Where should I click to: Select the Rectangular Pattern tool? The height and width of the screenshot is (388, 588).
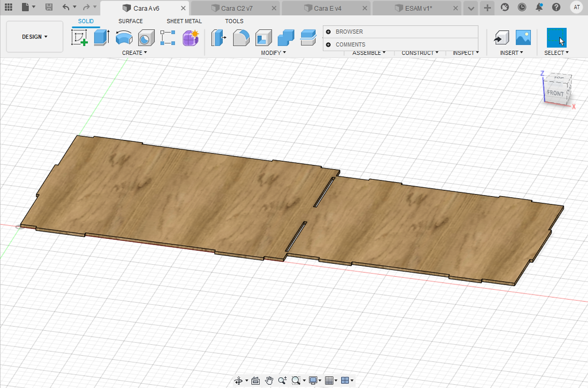168,38
